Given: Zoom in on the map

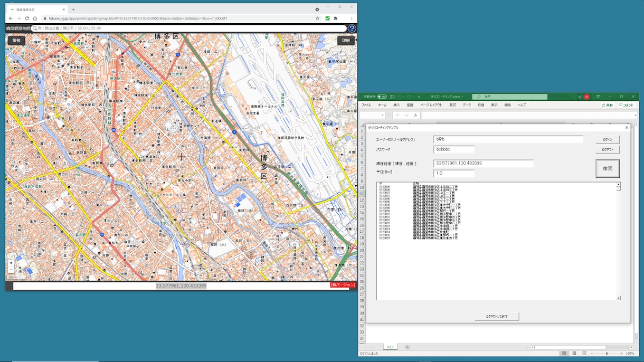Looking at the screenshot, I should [11, 263].
